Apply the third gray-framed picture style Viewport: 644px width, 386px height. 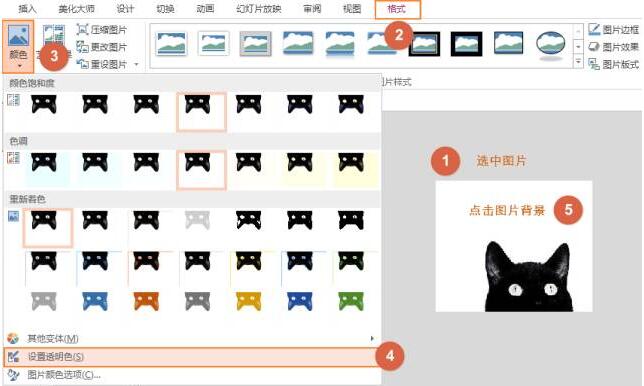coord(255,44)
